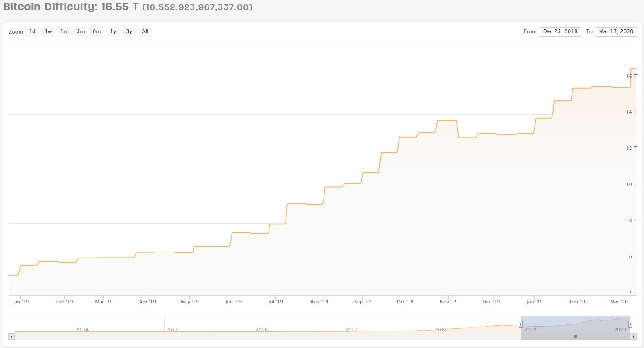Image resolution: width=644 pixels, height=348 pixels.
Task: Click the Oct '19 axis label
Action: pyautogui.click(x=405, y=302)
